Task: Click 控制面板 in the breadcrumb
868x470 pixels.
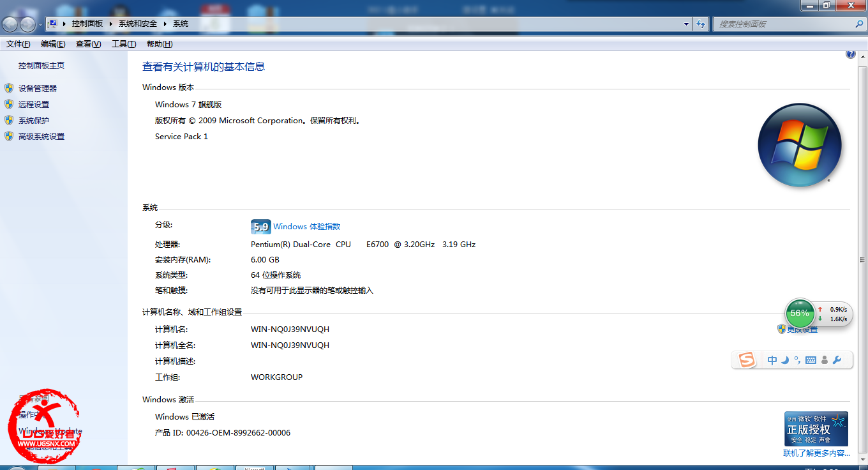Action: pyautogui.click(x=87, y=24)
